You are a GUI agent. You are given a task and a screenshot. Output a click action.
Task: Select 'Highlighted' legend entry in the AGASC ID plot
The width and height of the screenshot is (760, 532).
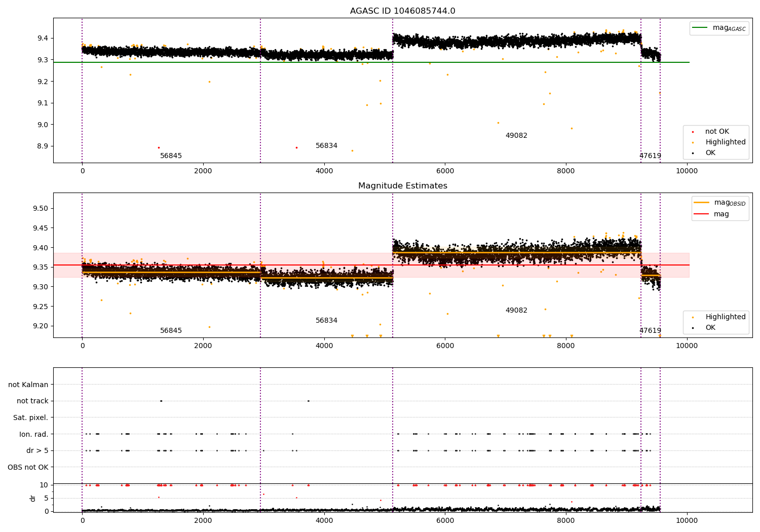tap(726, 142)
